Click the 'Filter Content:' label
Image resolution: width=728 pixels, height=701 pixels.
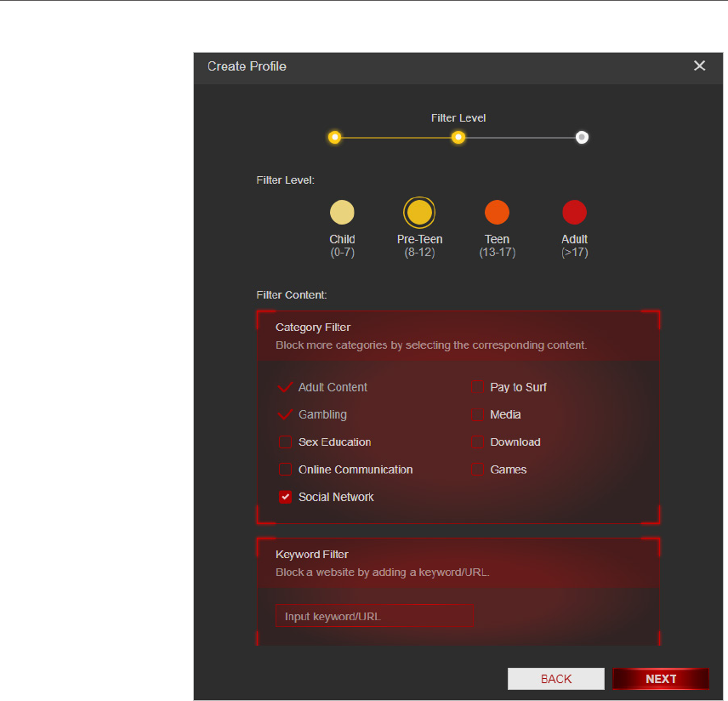tap(292, 295)
